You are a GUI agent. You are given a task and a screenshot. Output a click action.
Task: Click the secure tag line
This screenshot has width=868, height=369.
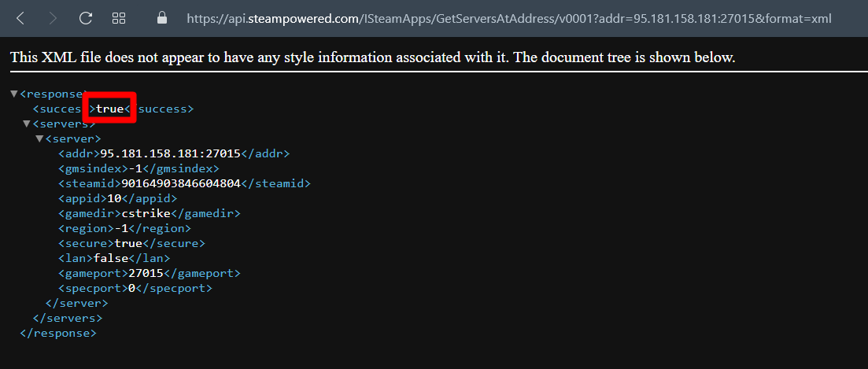coord(131,243)
